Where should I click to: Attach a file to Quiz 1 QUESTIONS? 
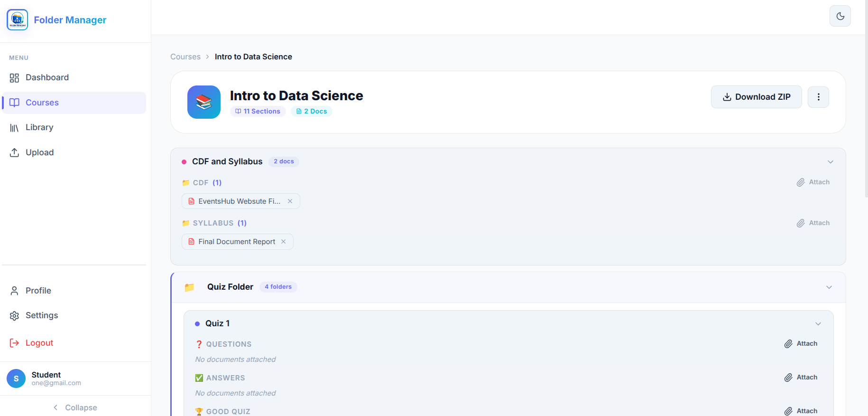tap(801, 344)
